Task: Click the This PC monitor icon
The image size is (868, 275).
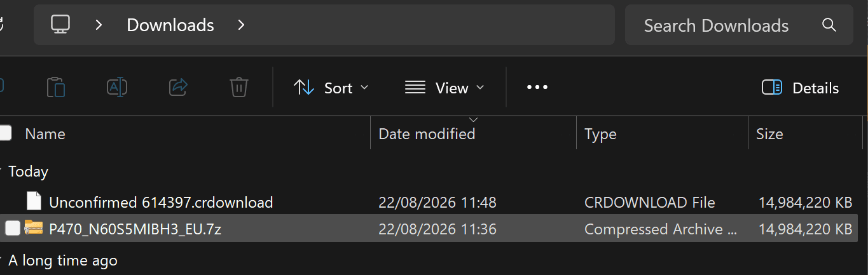Action: 60,25
